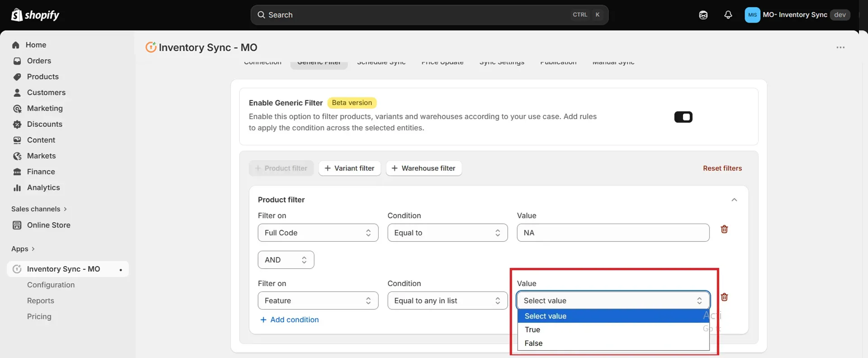The height and width of the screenshot is (358, 868).
Task: Collapse the Product filter section chevron
Action: [734, 200]
